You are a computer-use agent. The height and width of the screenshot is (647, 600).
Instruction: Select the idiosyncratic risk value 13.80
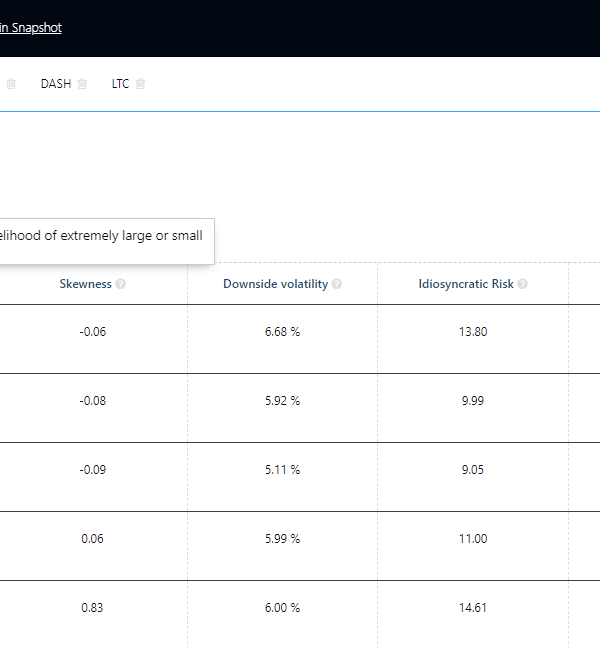(x=473, y=332)
